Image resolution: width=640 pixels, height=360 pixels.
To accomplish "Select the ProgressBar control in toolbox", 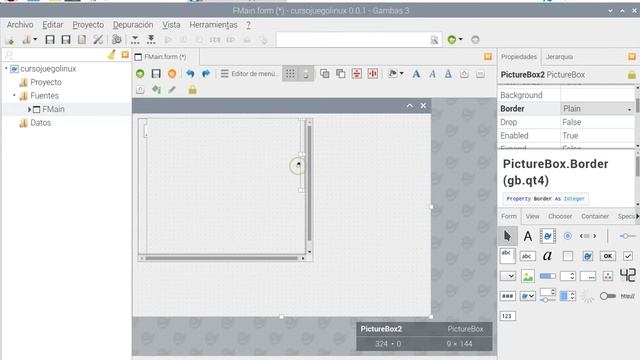I will pos(547,276).
